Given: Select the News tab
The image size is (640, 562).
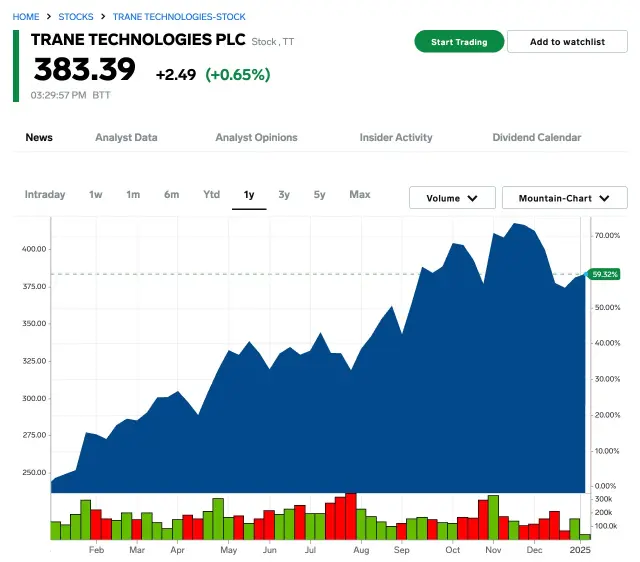Looking at the screenshot, I should (39, 137).
